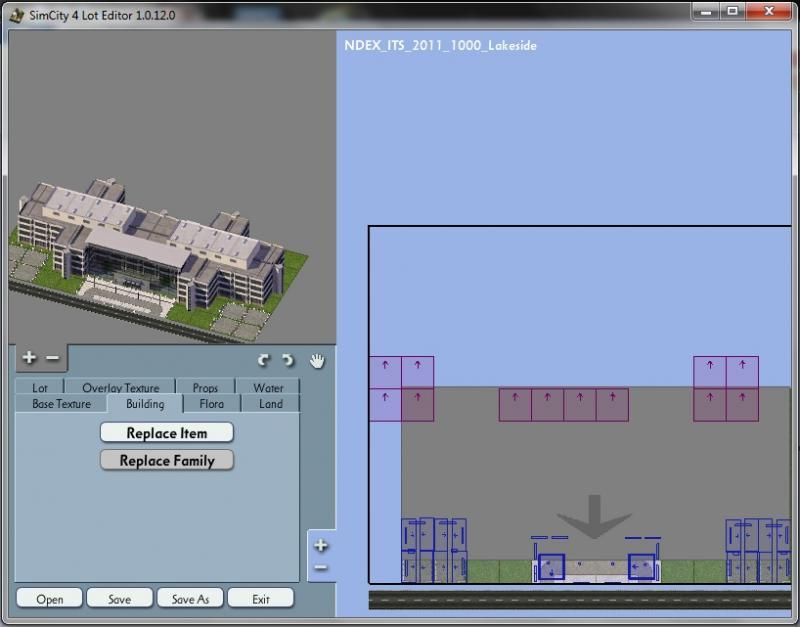Click the Exit button
Viewport: 800px width, 627px height.
pos(261,598)
